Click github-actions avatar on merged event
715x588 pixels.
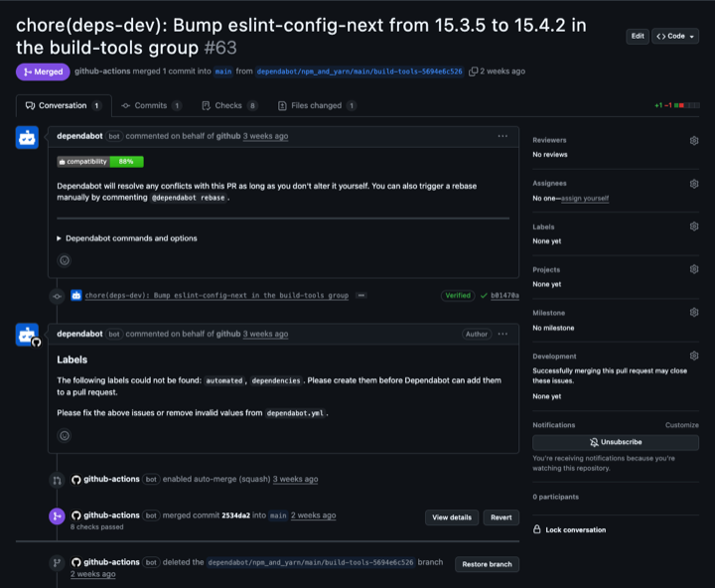[76, 515]
